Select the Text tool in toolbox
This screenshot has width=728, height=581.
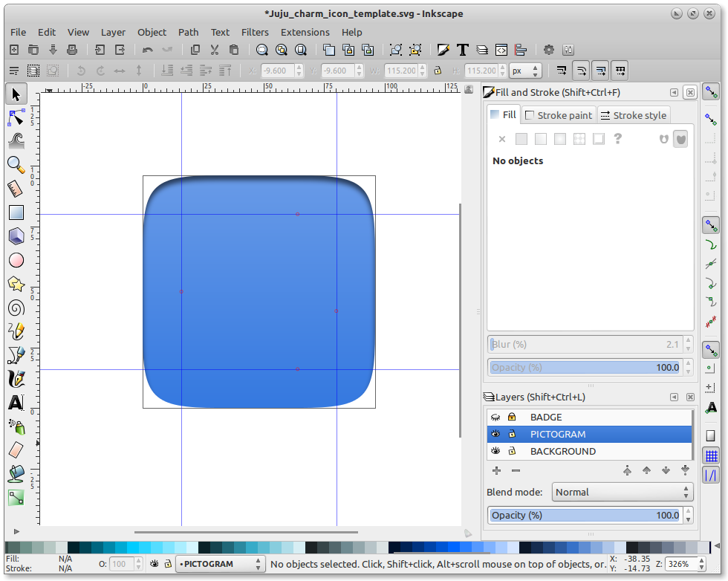[x=16, y=403]
